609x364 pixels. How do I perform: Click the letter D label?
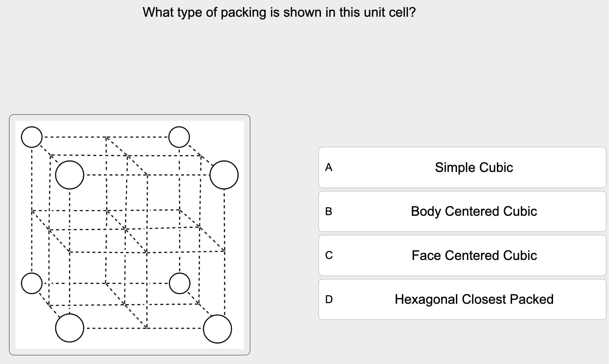[x=329, y=300]
